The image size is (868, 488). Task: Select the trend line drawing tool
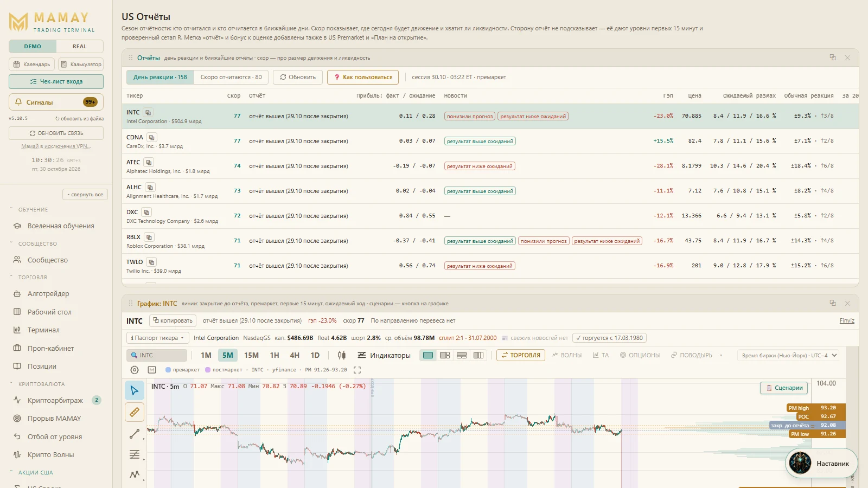tap(135, 434)
